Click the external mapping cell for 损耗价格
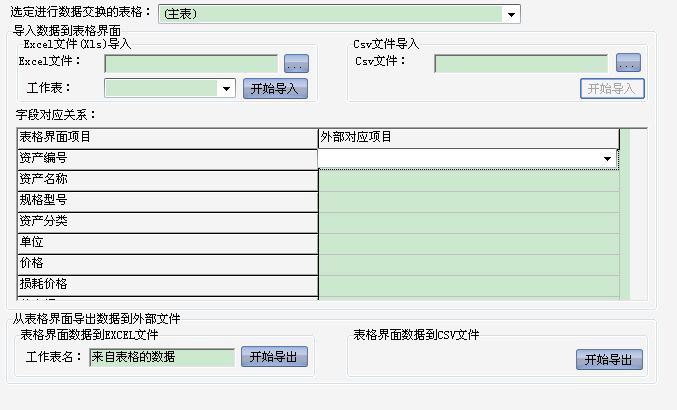Image resolution: width=677 pixels, height=410 pixels. click(x=469, y=286)
